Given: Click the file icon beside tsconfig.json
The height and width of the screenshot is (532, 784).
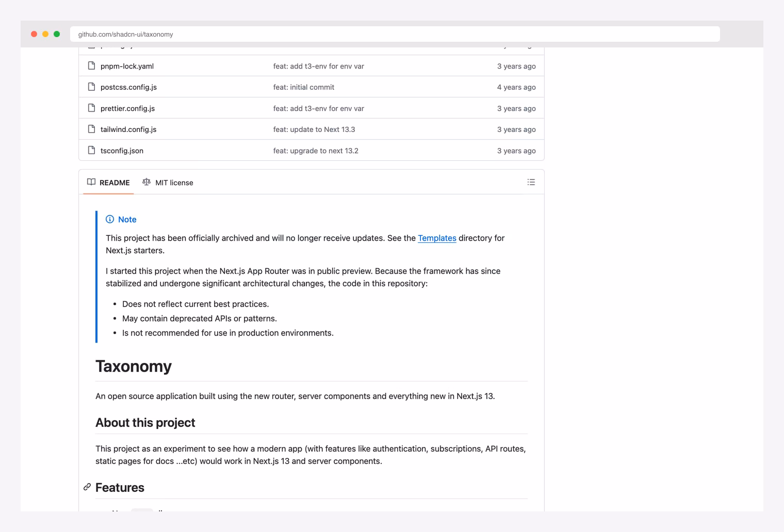Looking at the screenshot, I should tap(91, 150).
